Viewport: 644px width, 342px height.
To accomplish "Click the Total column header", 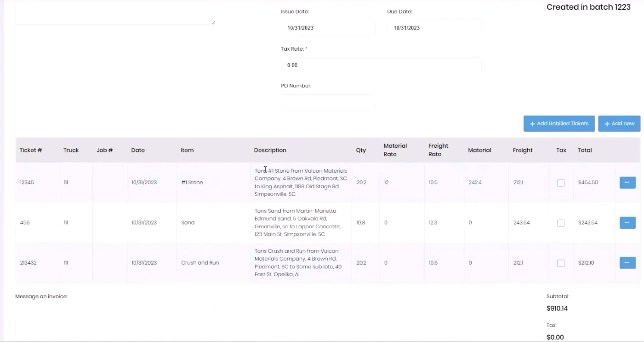I will [584, 150].
